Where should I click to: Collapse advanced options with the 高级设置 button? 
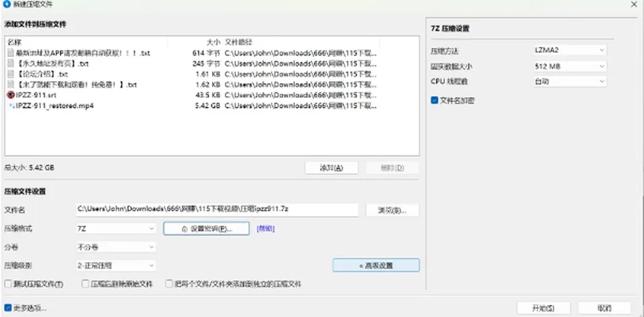(376, 265)
